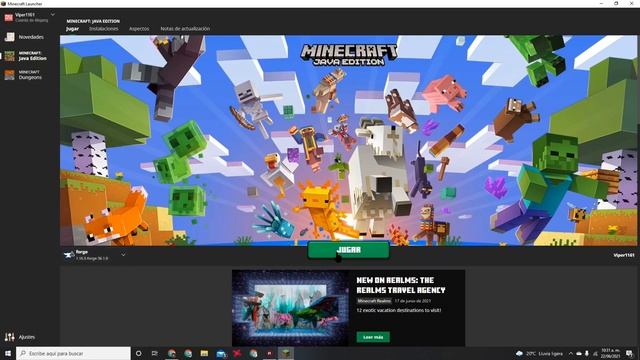Click the Minecraft Java Edition header title
640x360 pixels.
click(x=93, y=21)
